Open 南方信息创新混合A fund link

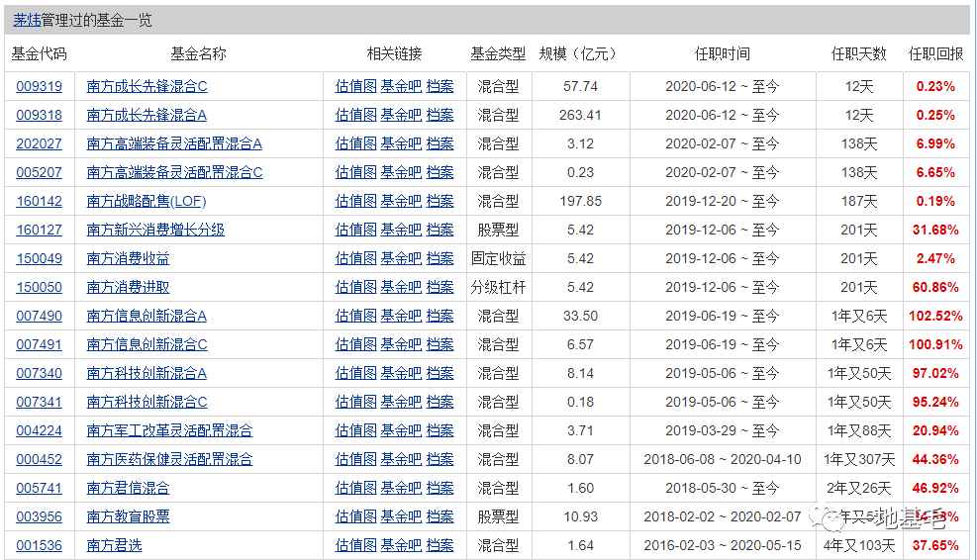[147, 316]
